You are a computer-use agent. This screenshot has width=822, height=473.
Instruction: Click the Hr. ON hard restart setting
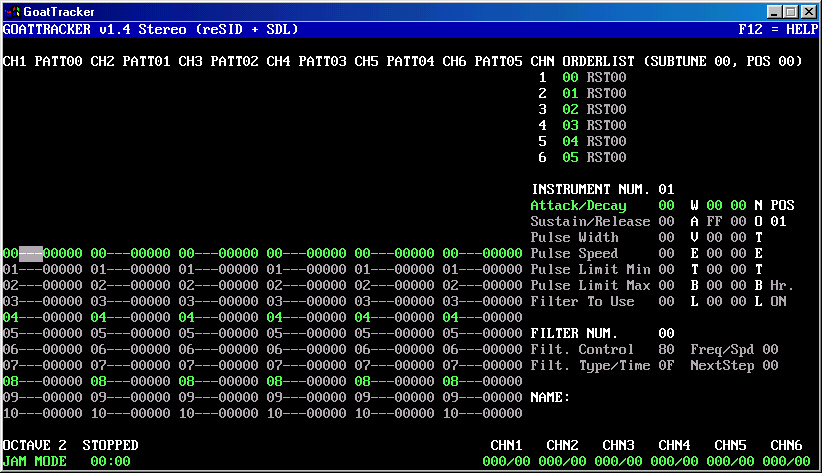click(x=778, y=302)
